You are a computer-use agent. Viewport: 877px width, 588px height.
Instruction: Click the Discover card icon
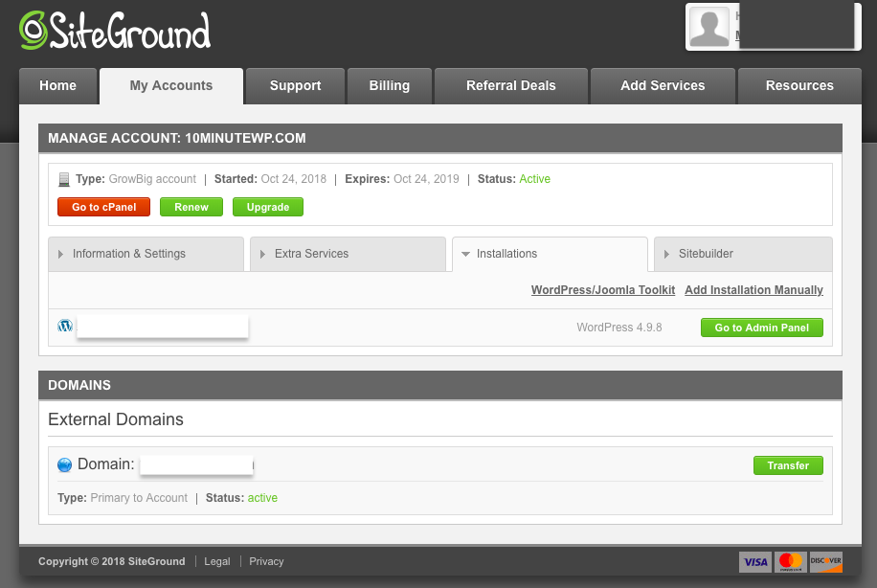825,562
